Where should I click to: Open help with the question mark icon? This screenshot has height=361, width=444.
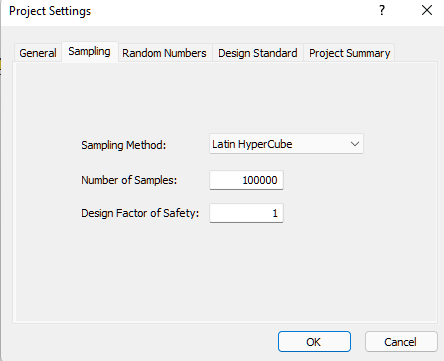pyautogui.click(x=382, y=11)
